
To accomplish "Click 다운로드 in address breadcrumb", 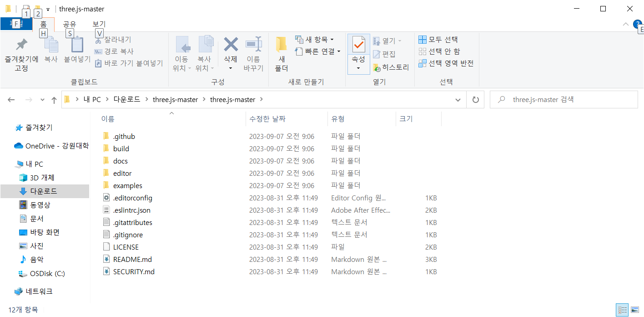I will [x=126, y=99].
